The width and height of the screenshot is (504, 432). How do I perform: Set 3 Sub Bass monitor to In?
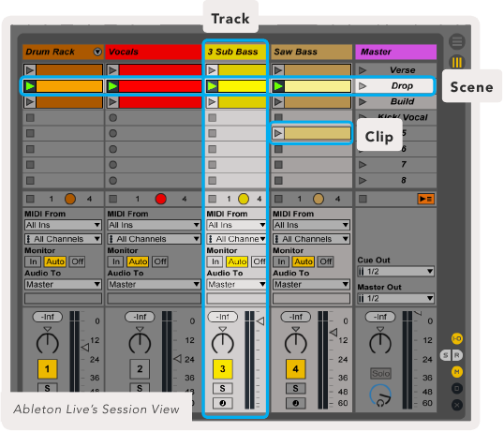(215, 261)
